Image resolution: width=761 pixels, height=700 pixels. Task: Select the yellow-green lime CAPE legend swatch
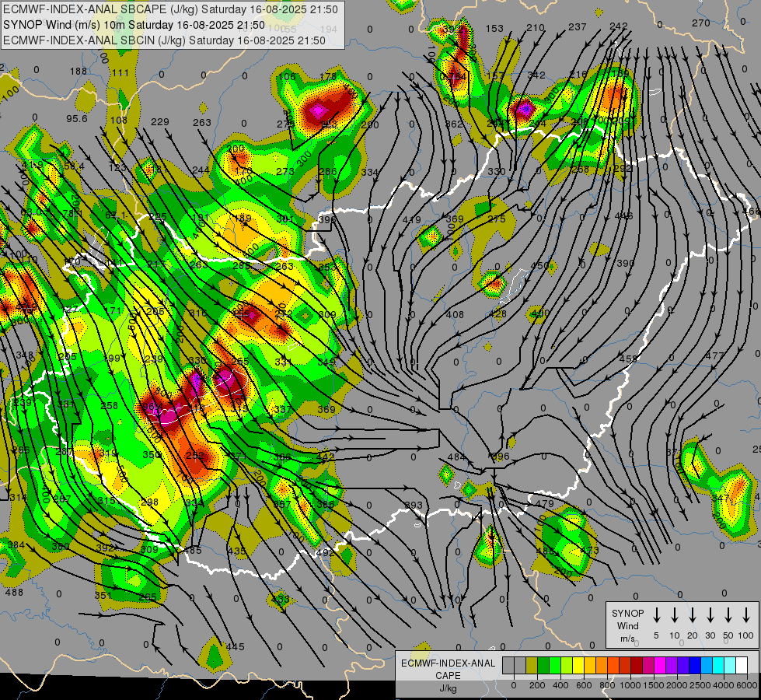[567, 665]
